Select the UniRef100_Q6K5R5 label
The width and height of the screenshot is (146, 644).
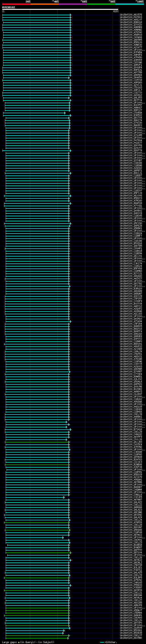pyautogui.click(x=131, y=40)
